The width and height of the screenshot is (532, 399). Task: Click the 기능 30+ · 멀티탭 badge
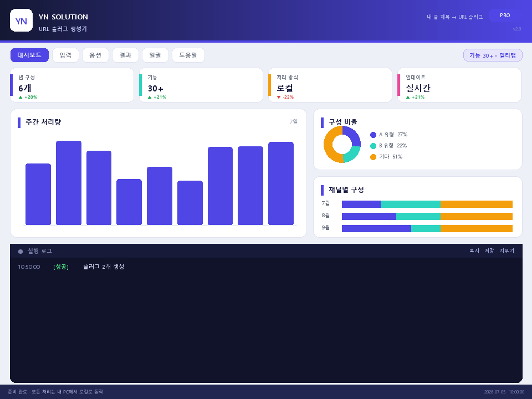click(x=493, y=55)
